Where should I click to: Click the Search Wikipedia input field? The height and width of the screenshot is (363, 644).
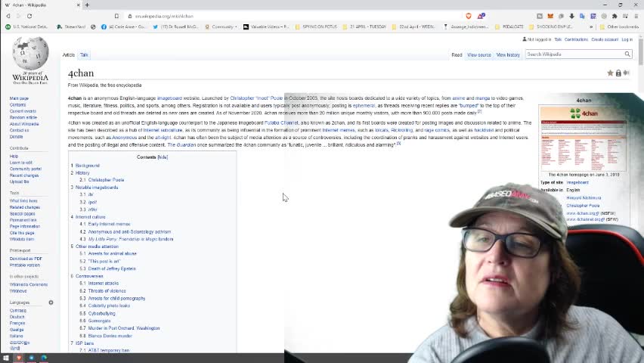click(574, 54)
